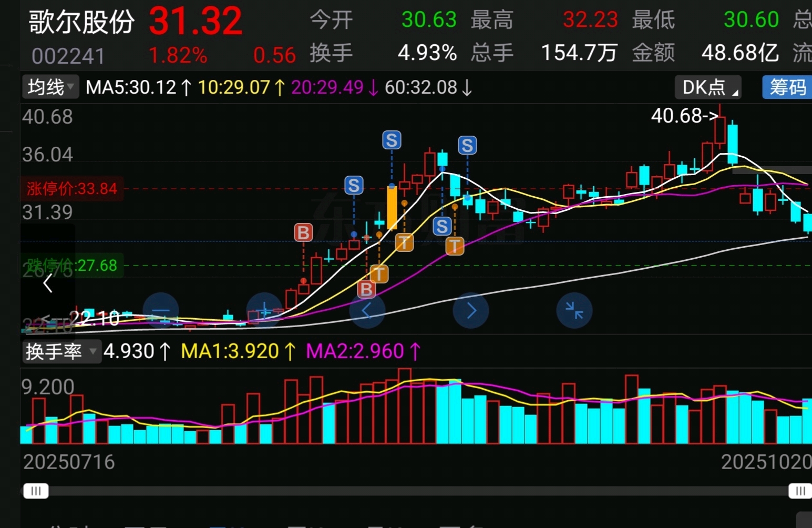The width and height of the screenshot is (812, 528).
Task: Open the 均线 indicator dropdown
Action: pyautogui.click(x=50, y=87)
